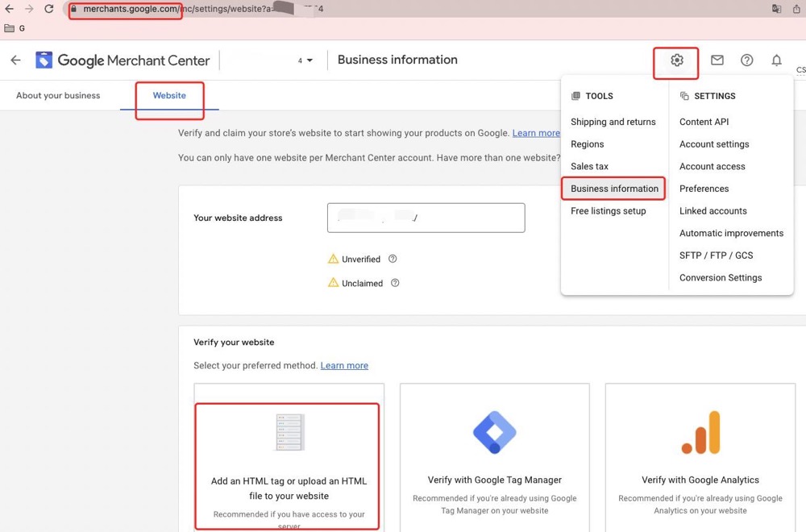Screen dimensions: 806x532
Task: Open the help question mark icon
Action: pos(746,60)
